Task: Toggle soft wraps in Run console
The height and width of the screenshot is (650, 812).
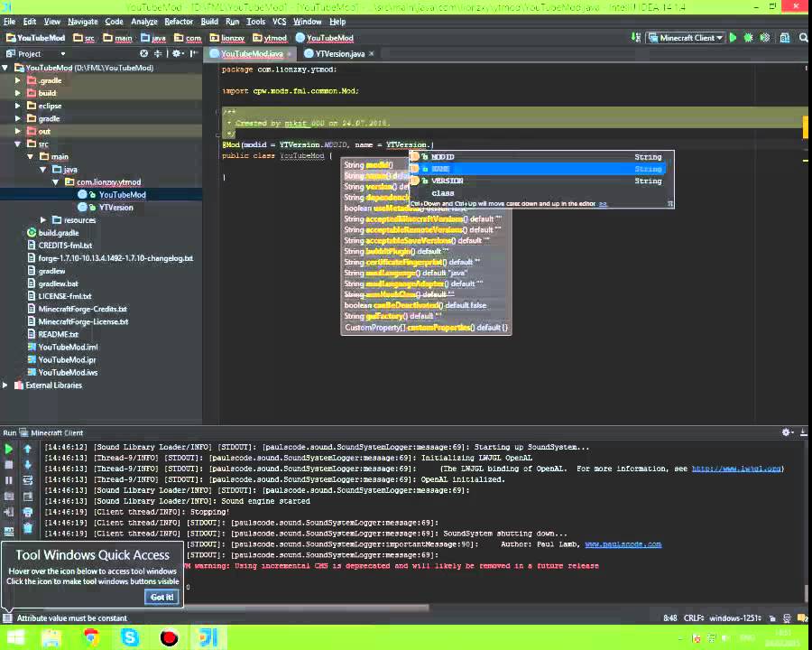Action: tap(28, 480)
